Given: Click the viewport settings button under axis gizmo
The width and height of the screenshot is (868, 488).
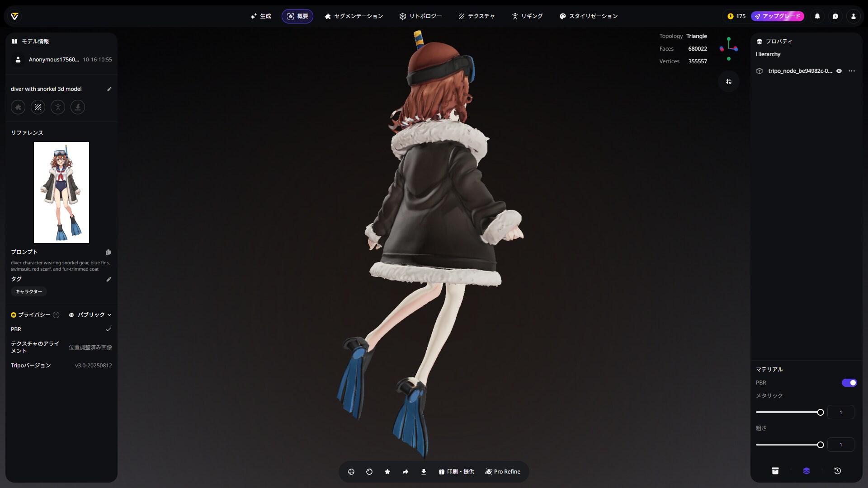Looking at the screenshot, I should point(729,81).
